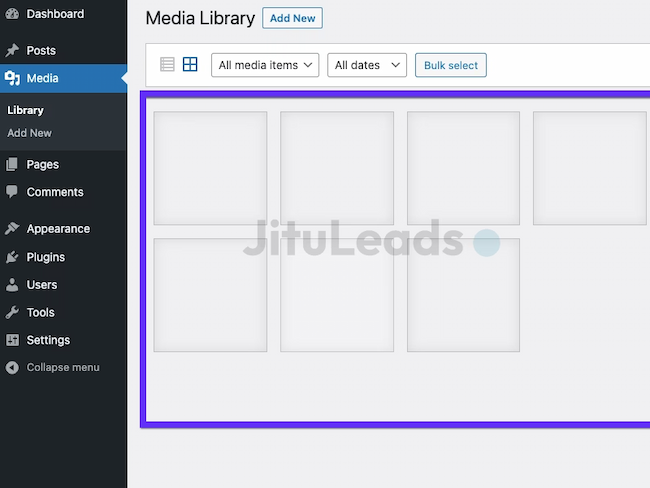Open the Media menu item
Viewport: 650px width, 488px height.
42,78
